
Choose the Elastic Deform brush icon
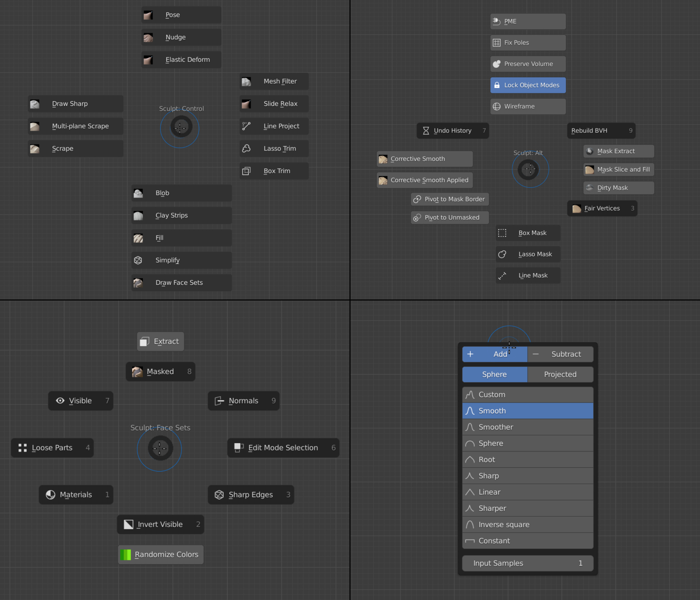[x=148, y=60]
